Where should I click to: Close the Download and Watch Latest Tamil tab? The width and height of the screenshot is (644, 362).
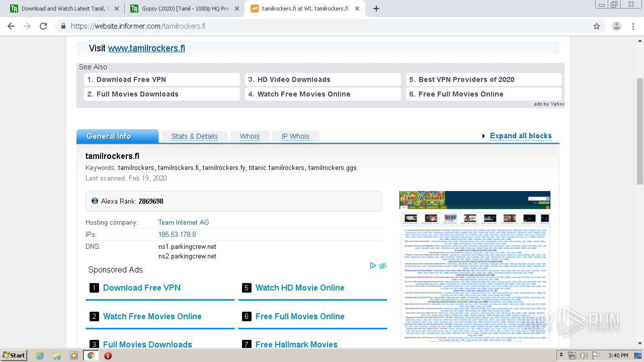[x=117, y=9]
